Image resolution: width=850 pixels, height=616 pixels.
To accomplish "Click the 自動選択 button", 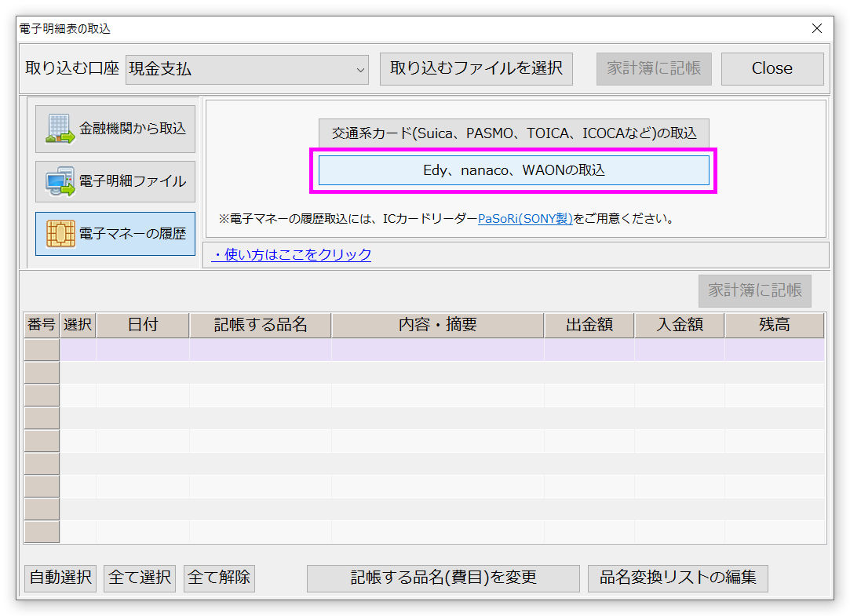I will click(60, 578).
